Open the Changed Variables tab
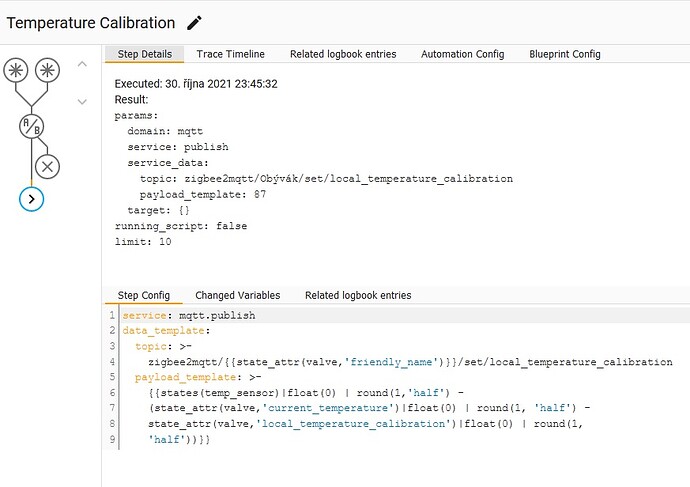 (x=237, y=295)
